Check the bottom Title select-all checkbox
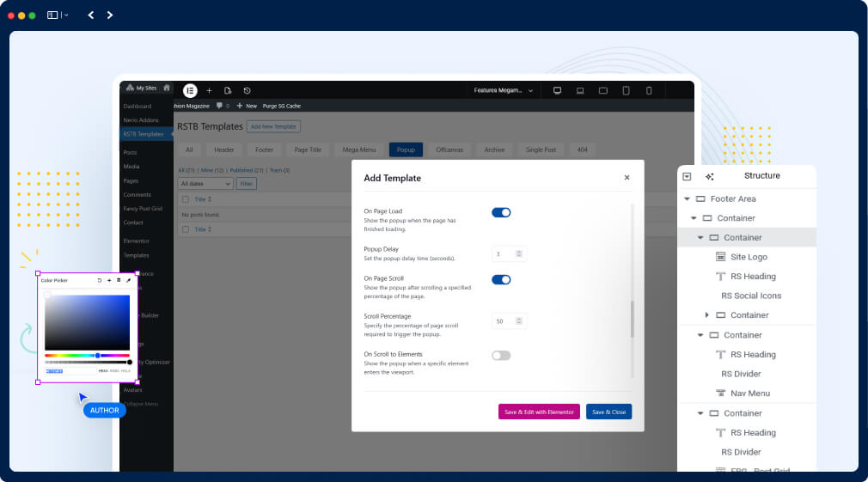 click(186, 229)
